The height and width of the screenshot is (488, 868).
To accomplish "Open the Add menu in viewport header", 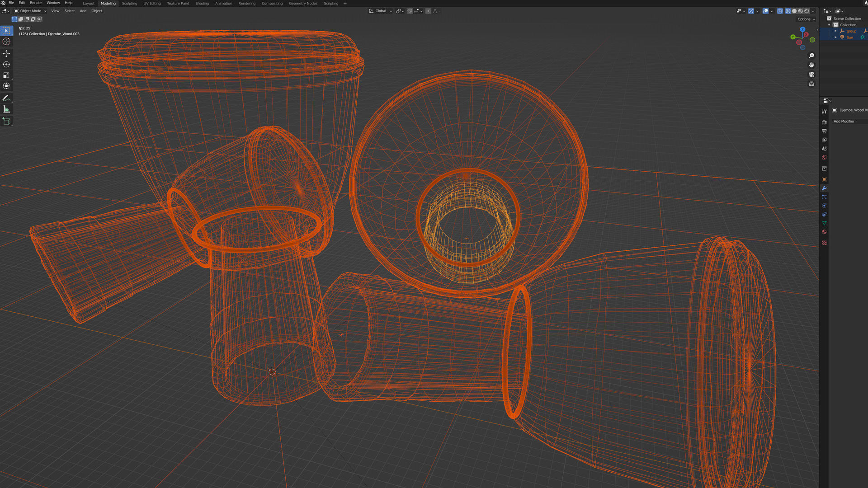I will 83,11.
